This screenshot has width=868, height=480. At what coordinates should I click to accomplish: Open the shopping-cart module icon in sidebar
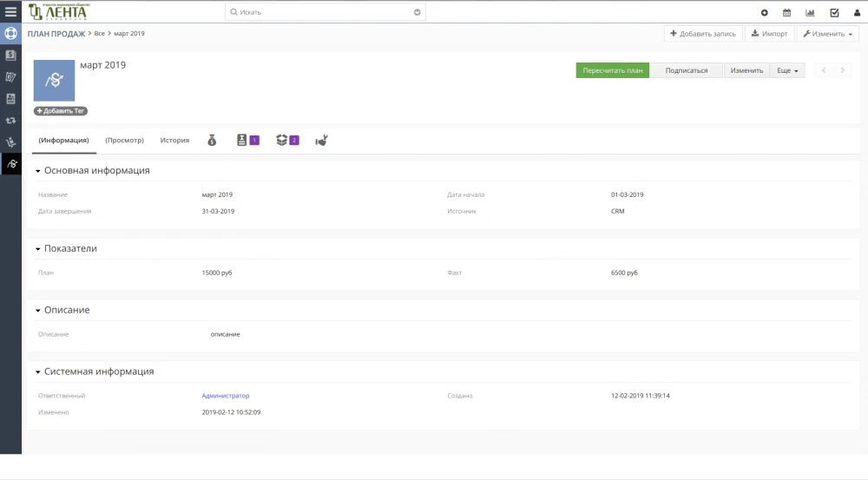[10, 142]
